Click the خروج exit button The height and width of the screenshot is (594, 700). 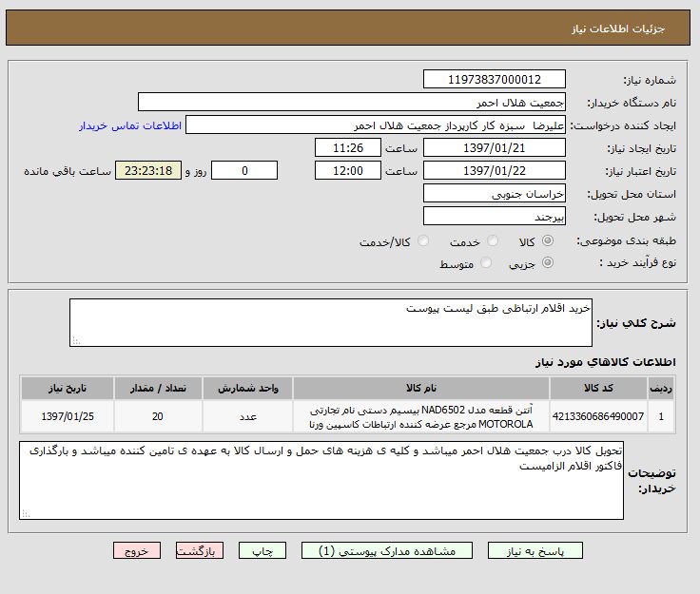pyautogui.click(x=137, y=551)
